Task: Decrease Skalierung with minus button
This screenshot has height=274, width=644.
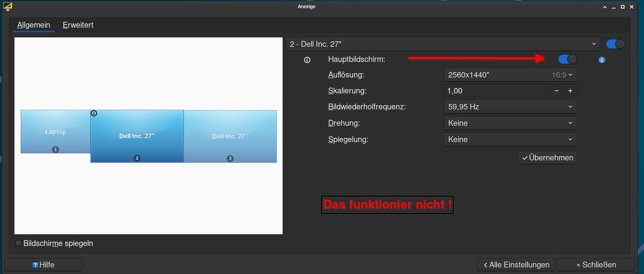Action: point(557,91)
